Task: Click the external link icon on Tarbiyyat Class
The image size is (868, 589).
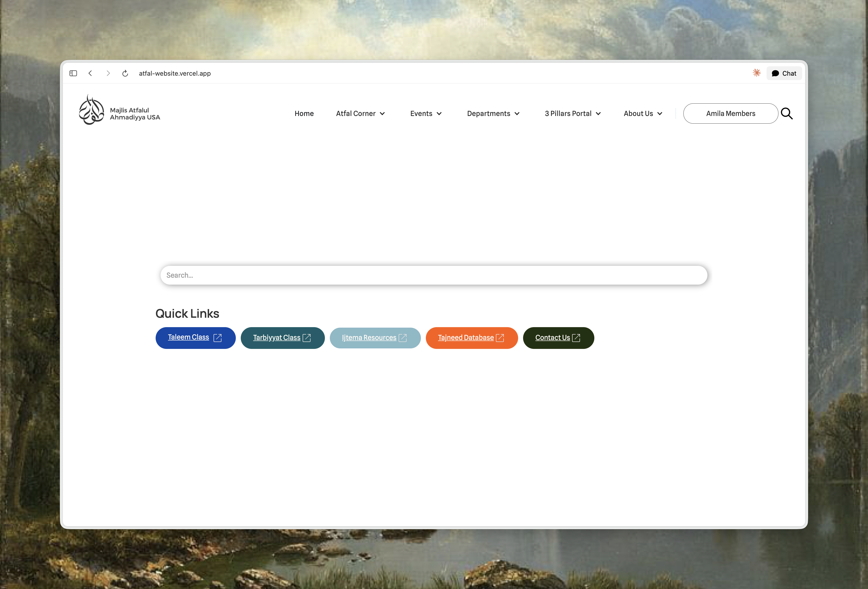Action: [307, 338]
